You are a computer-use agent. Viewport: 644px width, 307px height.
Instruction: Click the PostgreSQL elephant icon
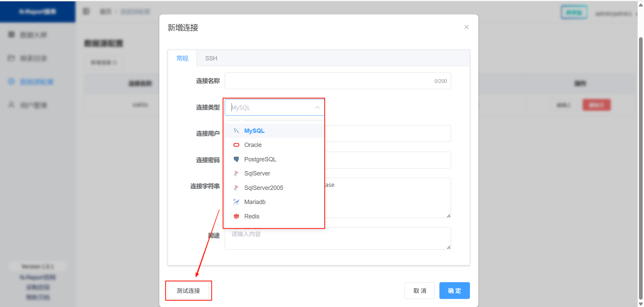click(x=236, y=159)
